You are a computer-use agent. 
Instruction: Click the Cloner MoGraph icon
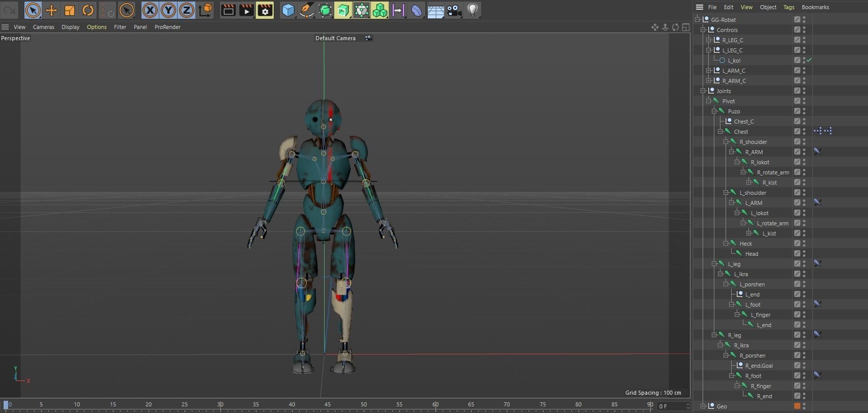coord(361,10)
